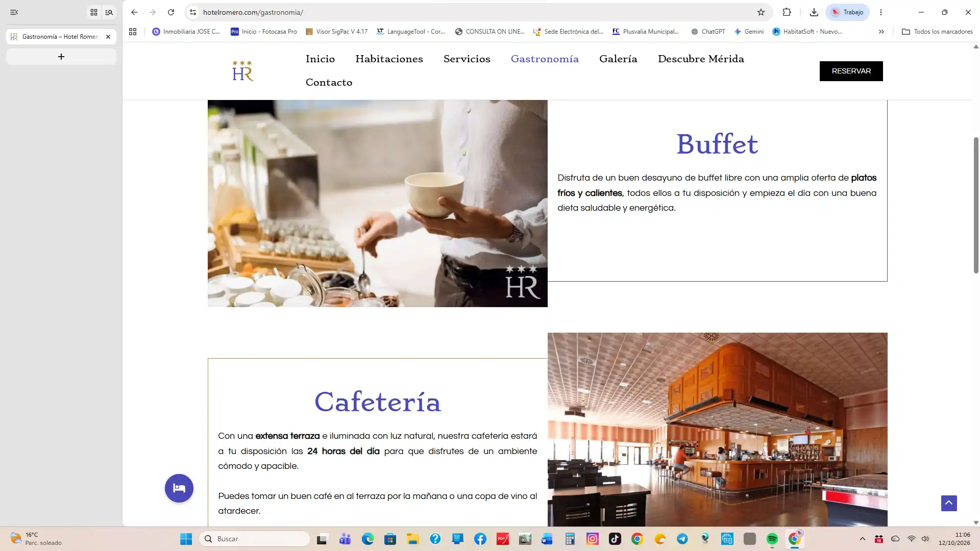Bookmark this page with the star icon
The height and width of the screenshot is (551, 980).
(761, 12)
